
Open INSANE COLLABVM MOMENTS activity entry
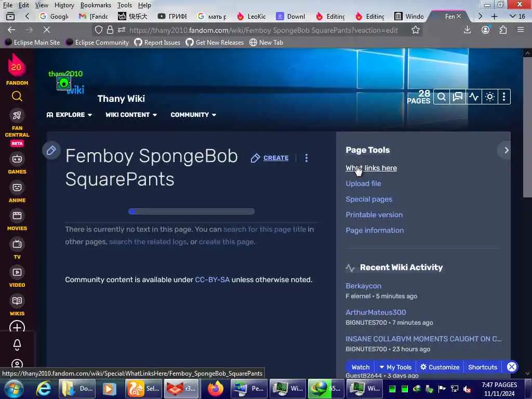[x=423, y=339]
